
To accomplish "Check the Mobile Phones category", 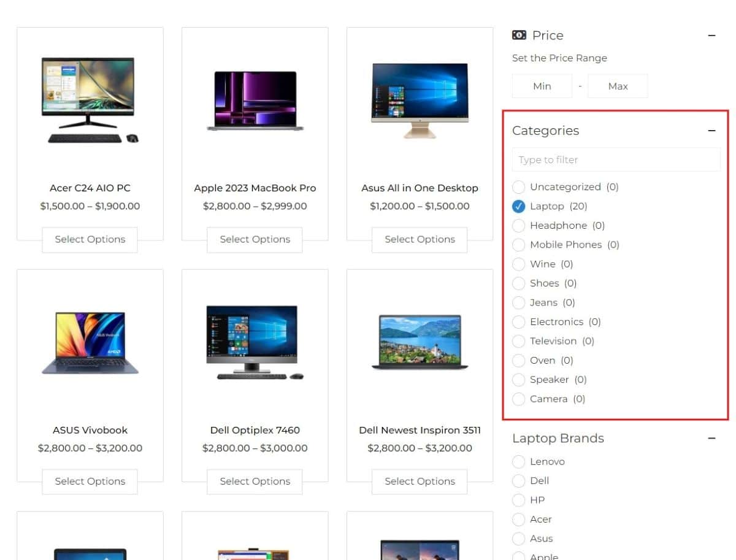I will tap(519, 245).
